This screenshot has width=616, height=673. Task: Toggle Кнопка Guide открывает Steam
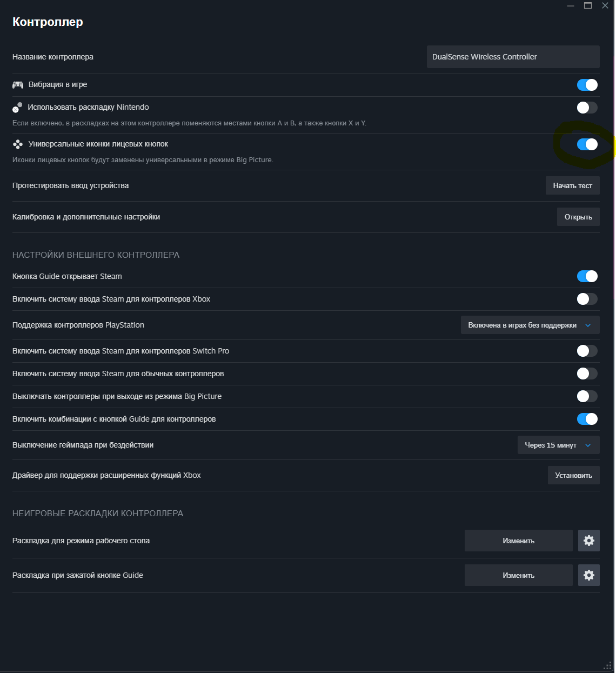(x=587, y=276)
